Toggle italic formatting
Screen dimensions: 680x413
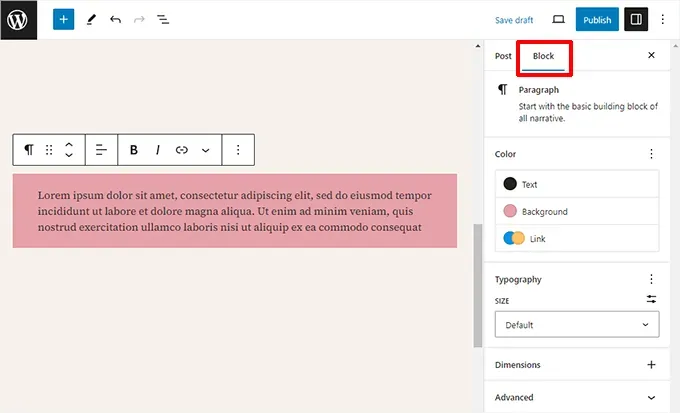(x=158, y=150)
